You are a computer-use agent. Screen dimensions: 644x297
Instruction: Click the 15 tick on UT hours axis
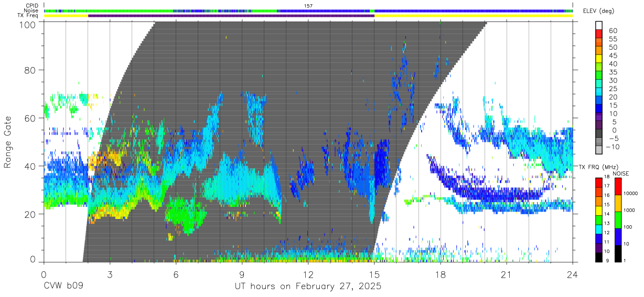tap(374, 274)
